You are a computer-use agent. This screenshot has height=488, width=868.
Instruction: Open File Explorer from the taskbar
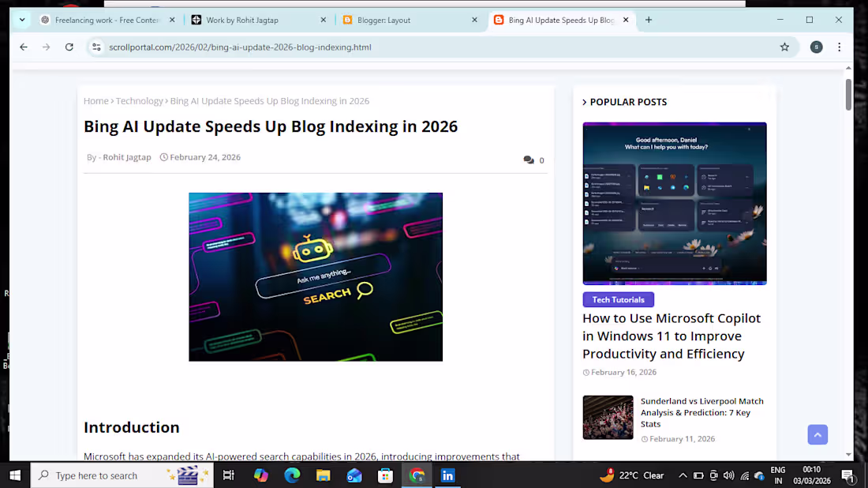coord(324,475)
